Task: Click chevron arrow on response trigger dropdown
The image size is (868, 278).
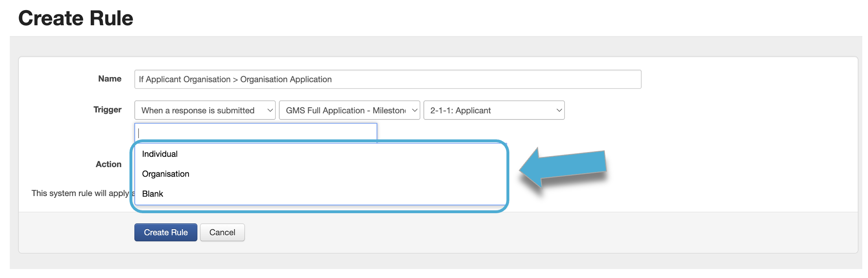Action: point(270,110)
